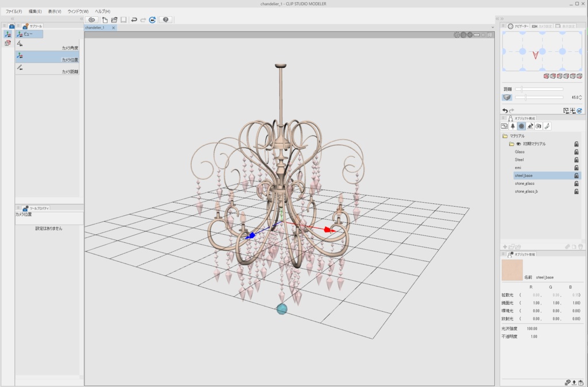Toggle the lock on the Steel material

pyautogui.click(x=576, y=159)
